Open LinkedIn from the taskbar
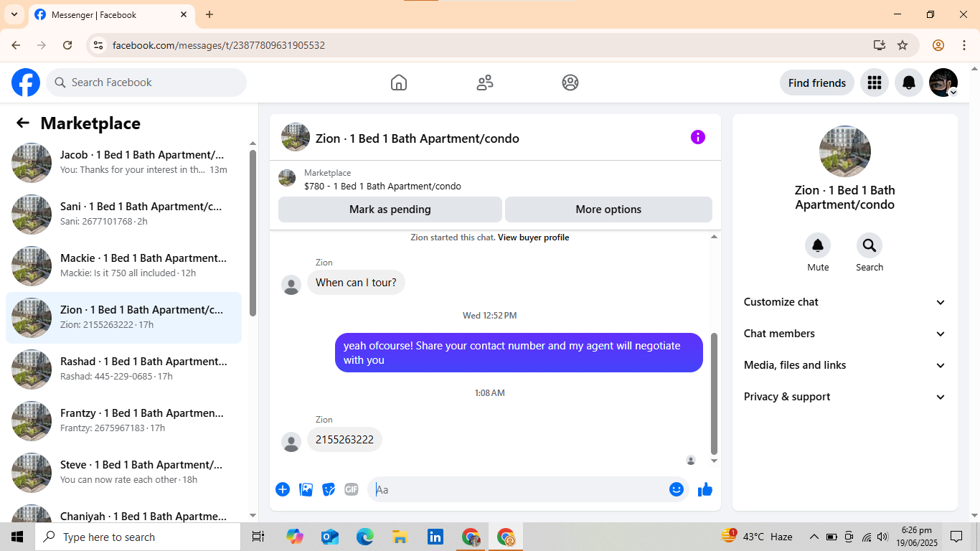This screenshot has width=980, height=551. [435, 537]
